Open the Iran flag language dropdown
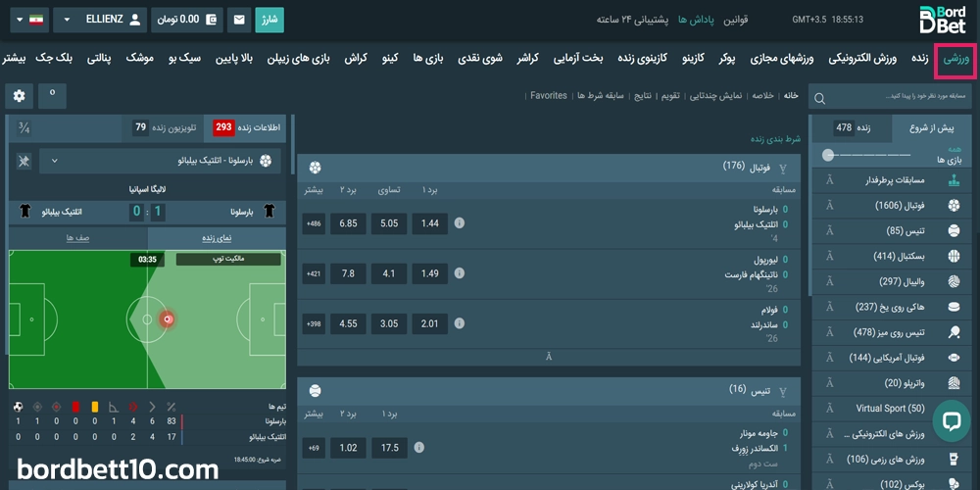 pos(29,20)
